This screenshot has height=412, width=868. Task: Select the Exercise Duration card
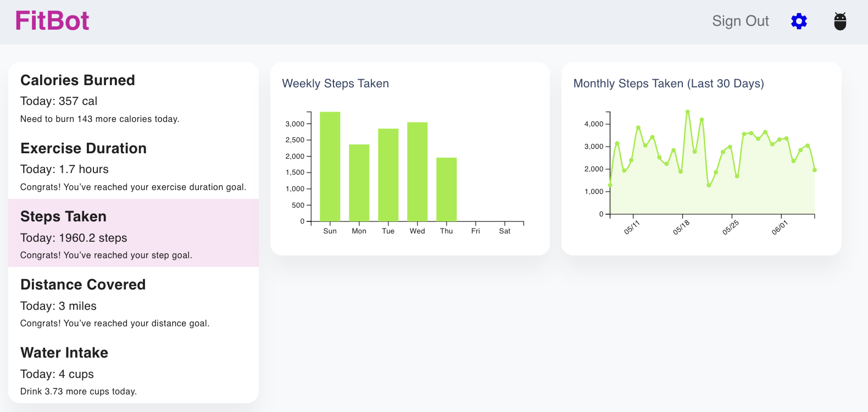pyautogui.click(x=133, y=165)
